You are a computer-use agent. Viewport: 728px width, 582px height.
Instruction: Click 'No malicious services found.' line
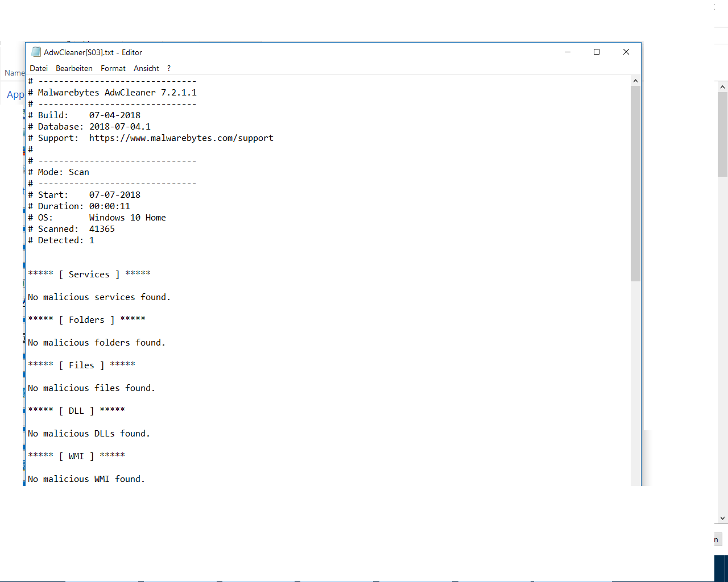pos(99,297)
